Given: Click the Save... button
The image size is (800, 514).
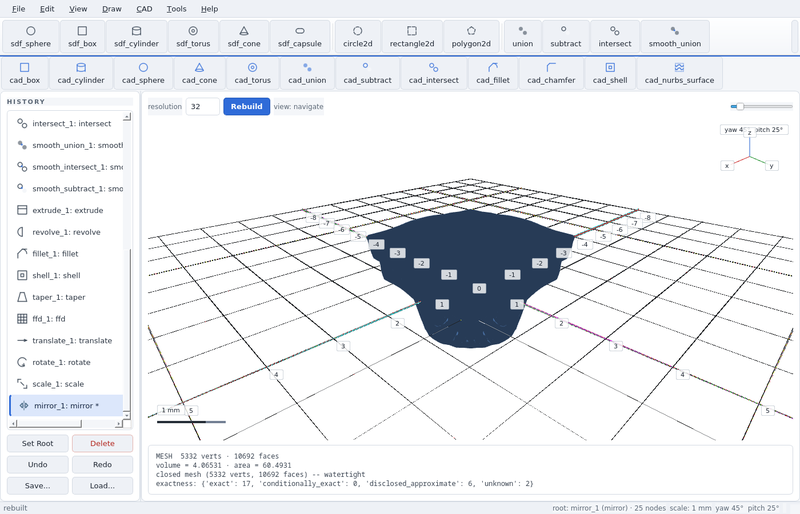Looking at the screenshot, I should click(x=37, y=485).
